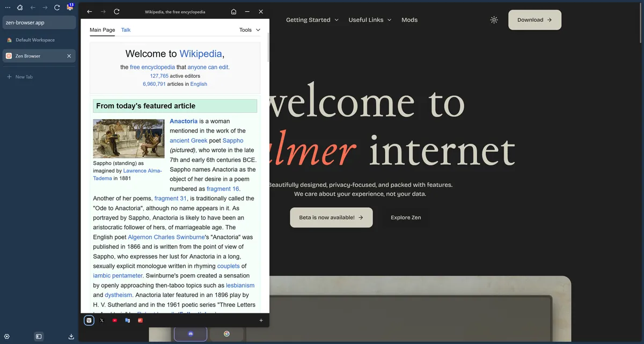The image size is (644, 344).
Task: Open the English language link
Action: pos(199,84)
